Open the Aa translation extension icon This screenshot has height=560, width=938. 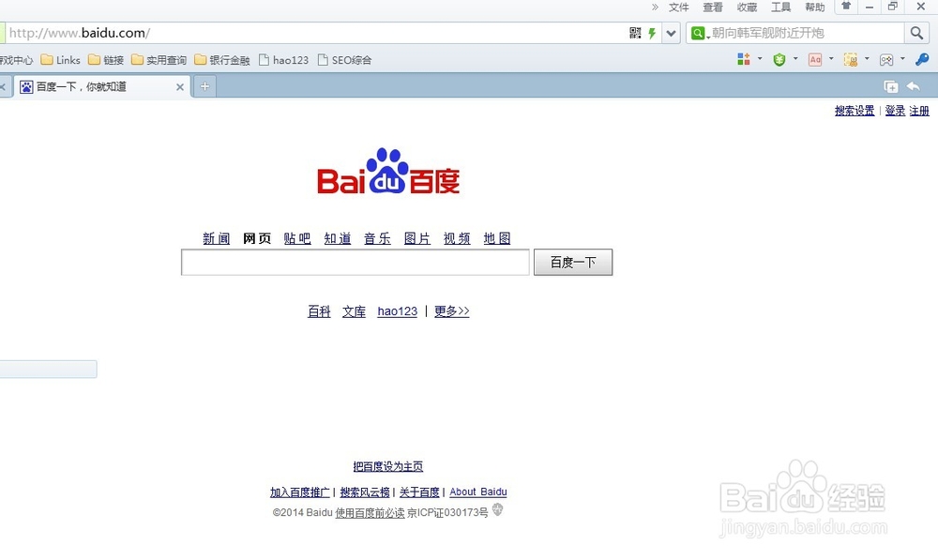click(815, 58)
